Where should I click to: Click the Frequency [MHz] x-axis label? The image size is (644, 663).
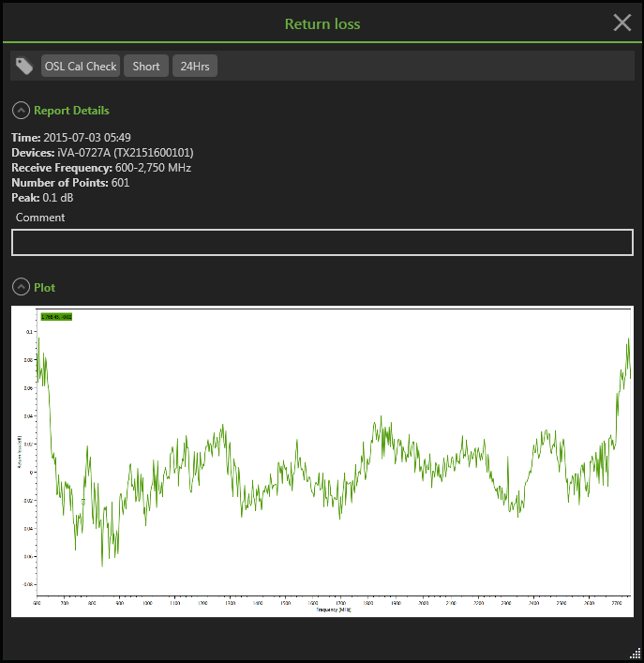pyautogui.click(x=333, y=610)
